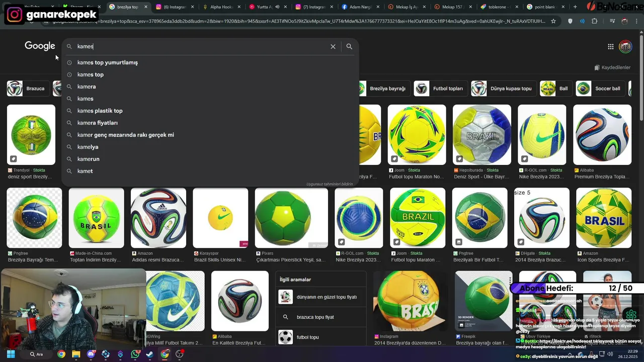
Task: Open the Hepsiburada 'Deniz Sport - Ülke Bayr...' image
Action: click(x=482, y=135)
